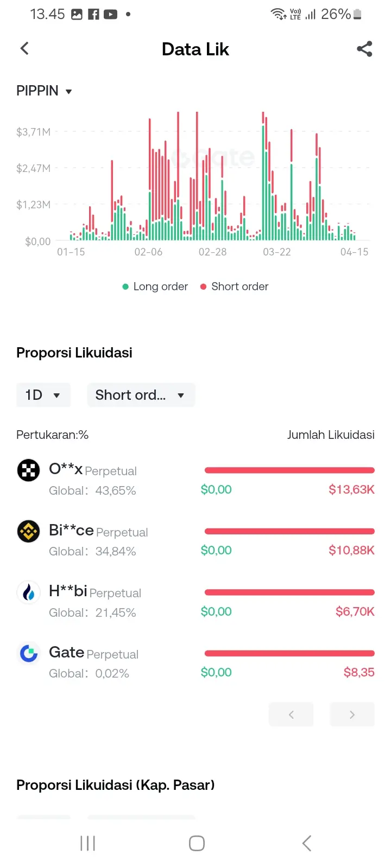Expand the Short order type dropdown

(141, 395)
